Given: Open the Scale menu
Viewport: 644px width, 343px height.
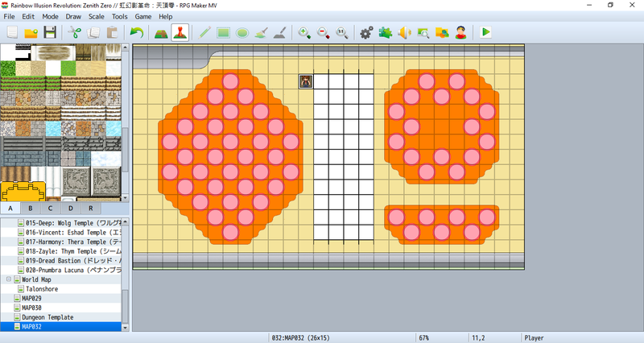Looking at the screenshot, I should (x=95, y=16).
